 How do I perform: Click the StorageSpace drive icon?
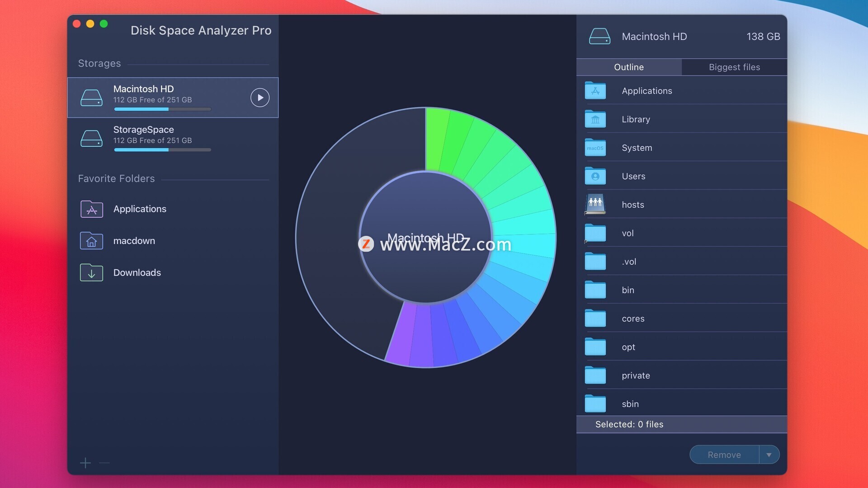pyautogui.click(x=91, y=138)
